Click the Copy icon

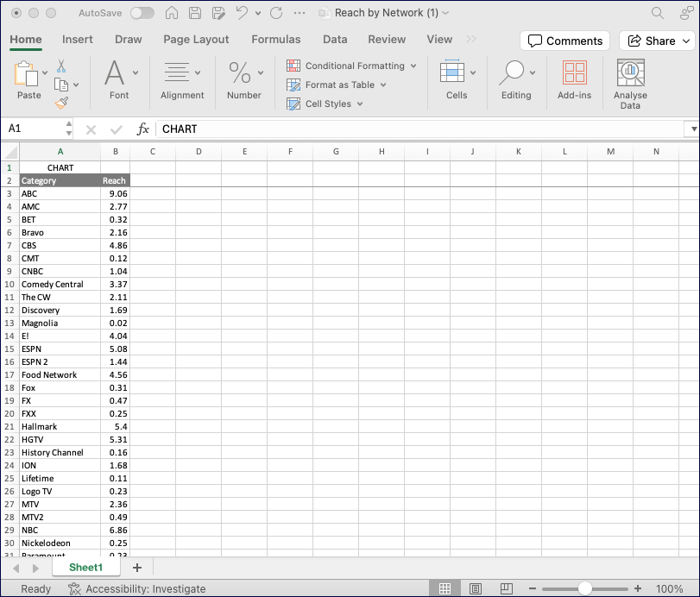coord(60,85)
